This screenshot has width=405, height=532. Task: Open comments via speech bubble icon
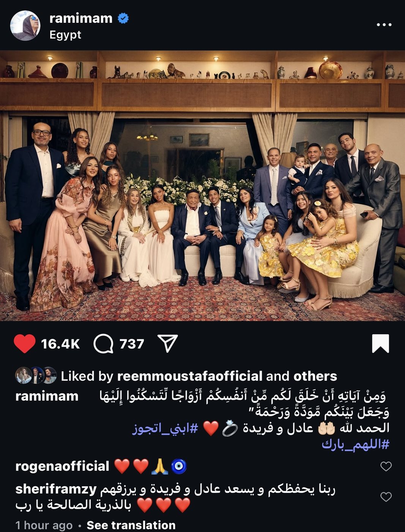pyautogui.click(x=103, y=344)
